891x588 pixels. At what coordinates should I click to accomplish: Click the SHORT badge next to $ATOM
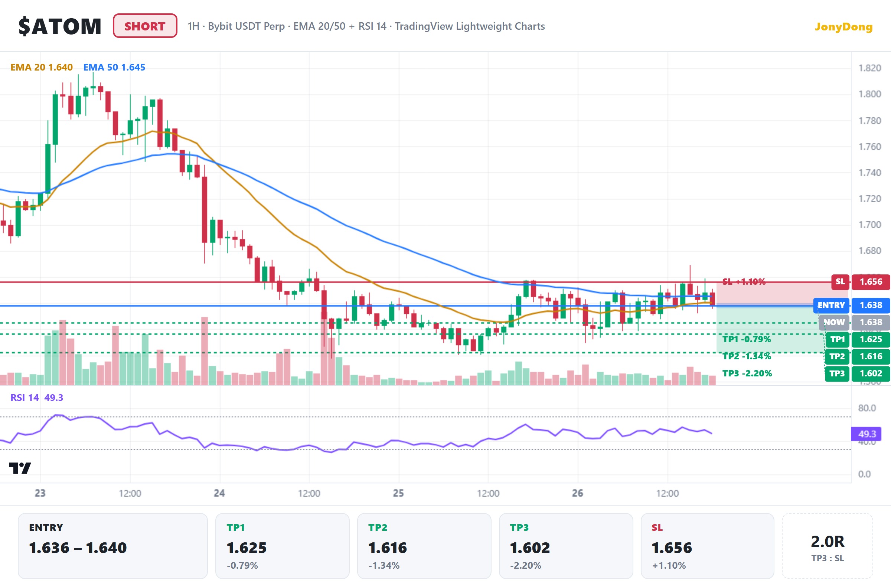(x=145, y=26)
